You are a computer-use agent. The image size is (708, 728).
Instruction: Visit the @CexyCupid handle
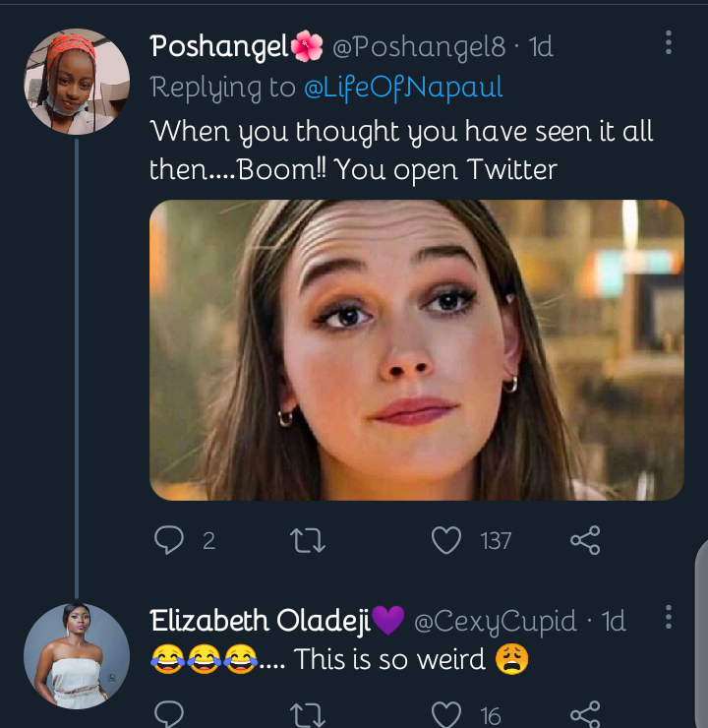[x=495, y=621]
